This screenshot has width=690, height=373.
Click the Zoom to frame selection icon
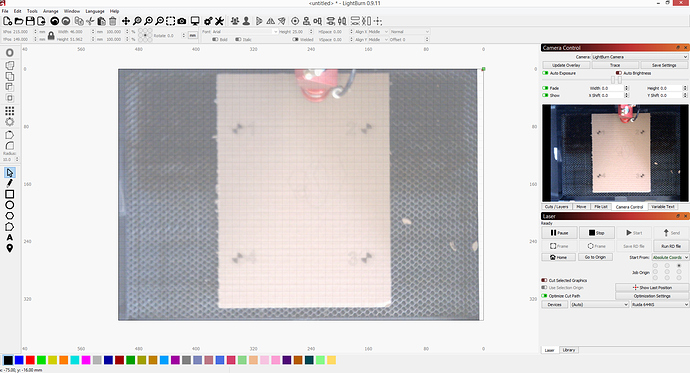pos(171,21)
